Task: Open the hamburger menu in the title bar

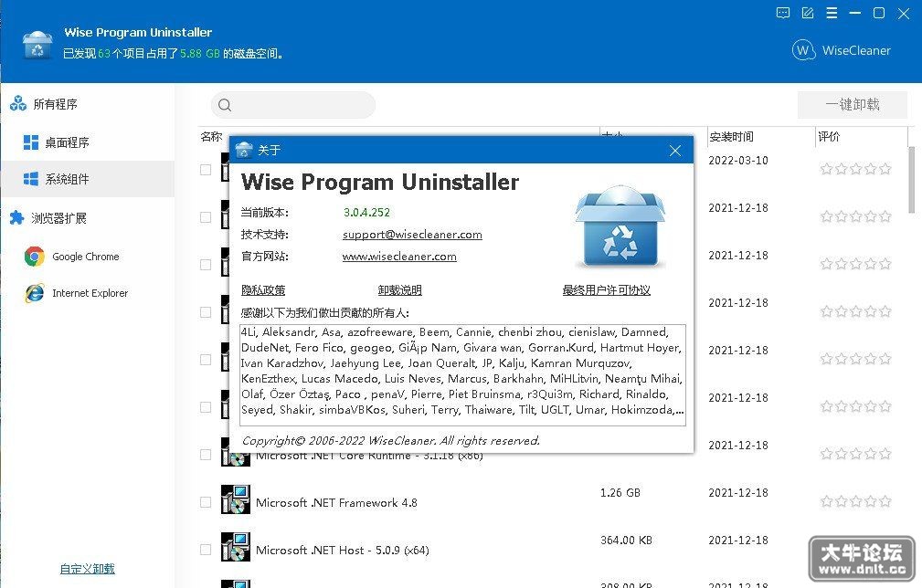Action: pos(832,13)
